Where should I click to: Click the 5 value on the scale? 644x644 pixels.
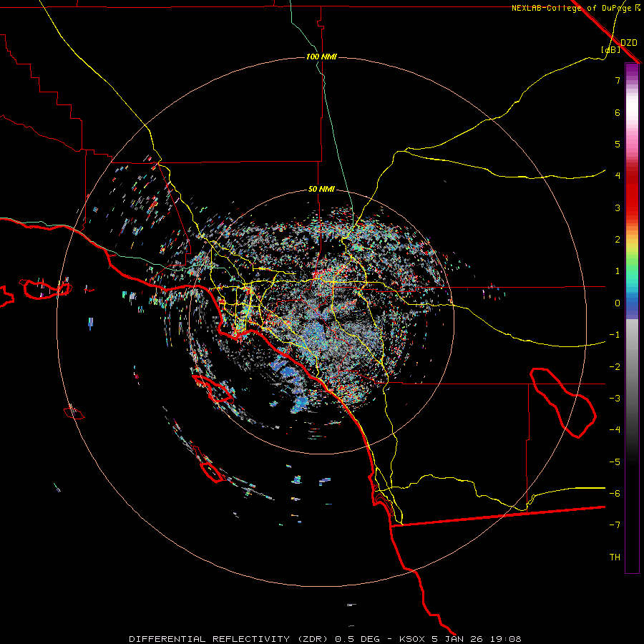click(618, 144)
